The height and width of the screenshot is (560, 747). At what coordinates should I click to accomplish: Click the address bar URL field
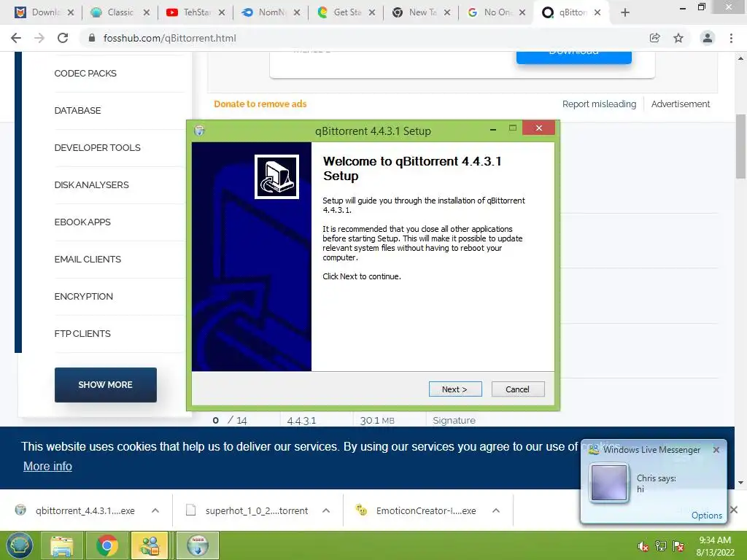(x=362, y=38)
